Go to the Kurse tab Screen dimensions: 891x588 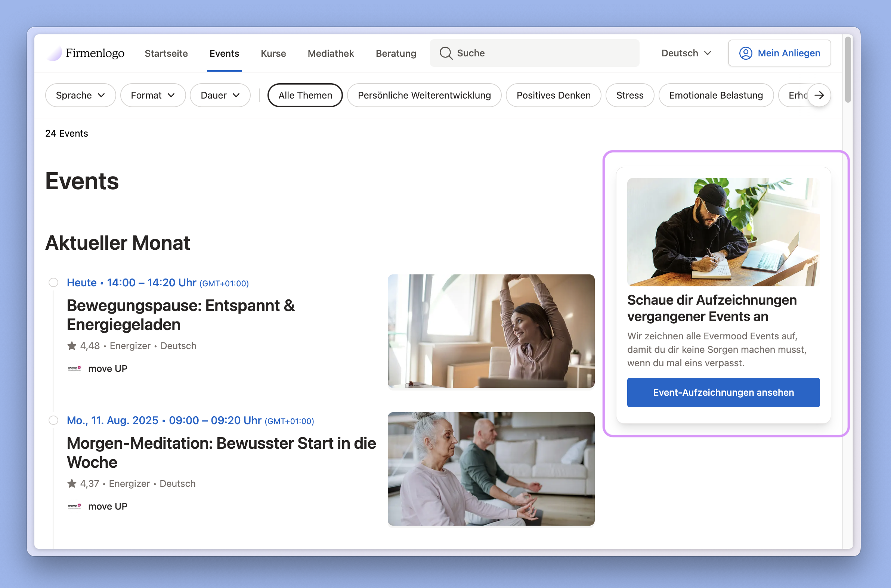[x=273, y=53]
